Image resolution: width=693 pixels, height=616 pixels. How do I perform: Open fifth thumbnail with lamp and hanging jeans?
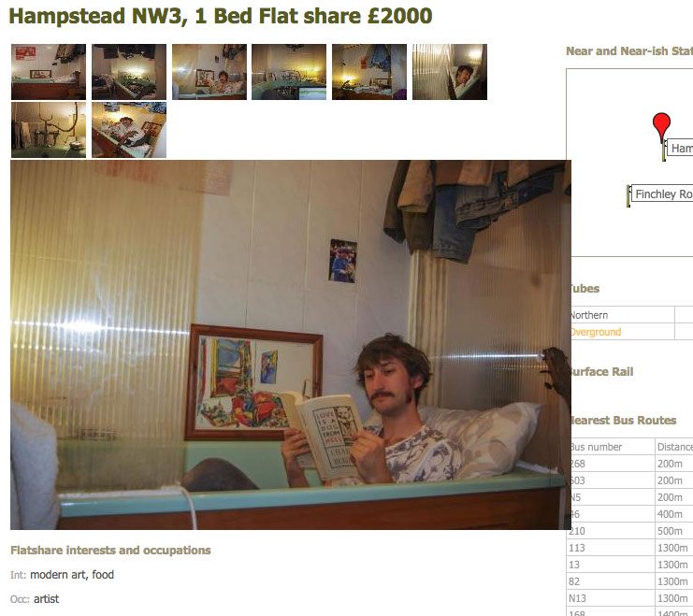click(x=369, y=72)
